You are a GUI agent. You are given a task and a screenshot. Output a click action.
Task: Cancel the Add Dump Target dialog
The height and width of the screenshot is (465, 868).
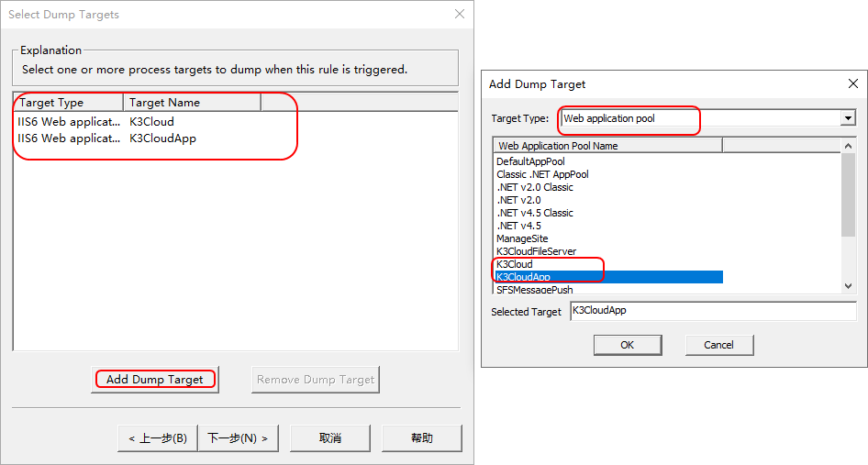click(x=718, y=345)
